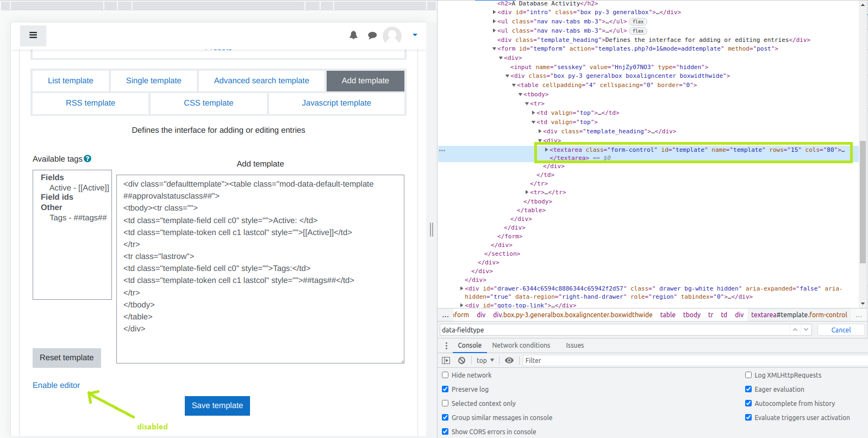Image resolution: width=868 pixels, height=438 pixels.
Task: Toggle Evaluate triggers user activation
Action: (x=748, y=417)
